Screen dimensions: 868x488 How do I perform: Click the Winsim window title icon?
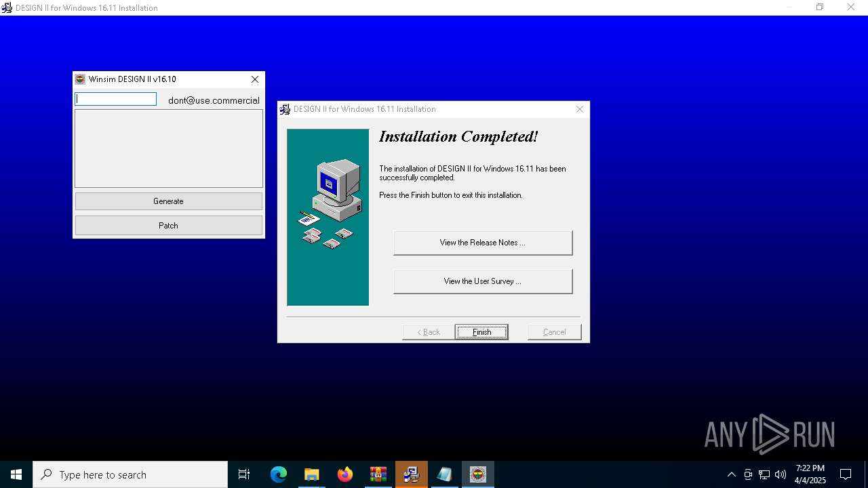80,79
